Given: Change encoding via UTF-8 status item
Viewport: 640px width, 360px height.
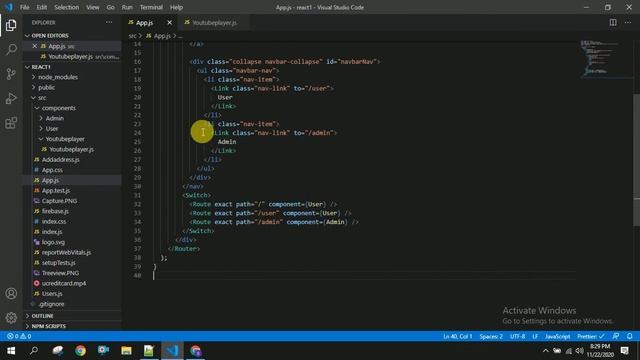Looking at the screenshot, I should pos(518,336).
